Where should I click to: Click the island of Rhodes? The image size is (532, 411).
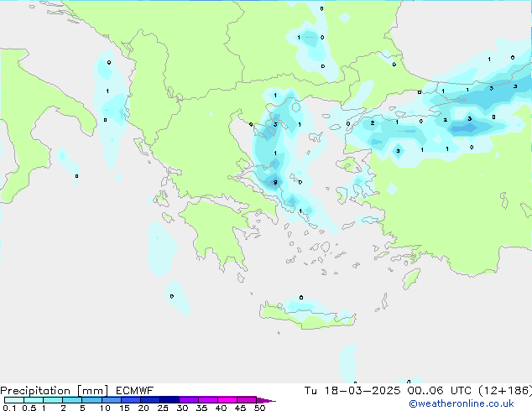(x=410, y=278)
